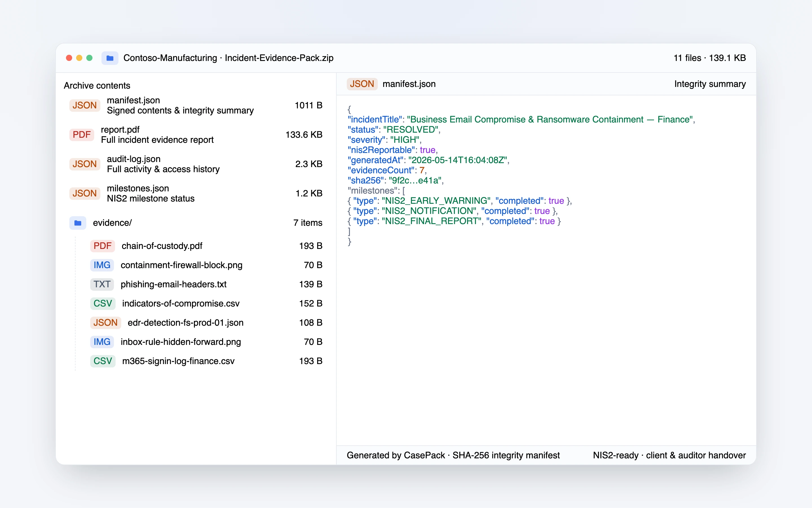Viewport: 812px width, 508px height.
Task: Click the "sha256" hash line
Action: [x=396, y=180]
